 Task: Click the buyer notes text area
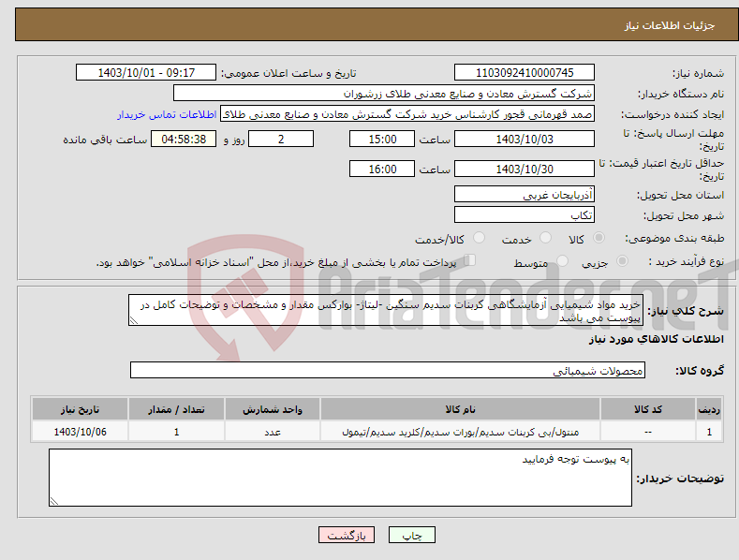point(340,478)
